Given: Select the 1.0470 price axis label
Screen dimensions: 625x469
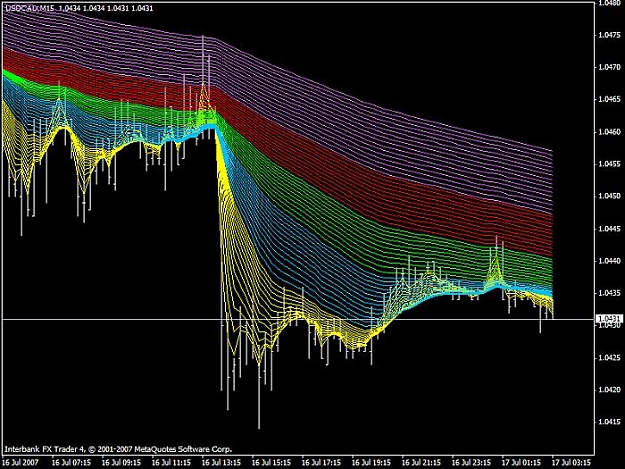Looking at the screenshot, I should (x=609, y=67).
